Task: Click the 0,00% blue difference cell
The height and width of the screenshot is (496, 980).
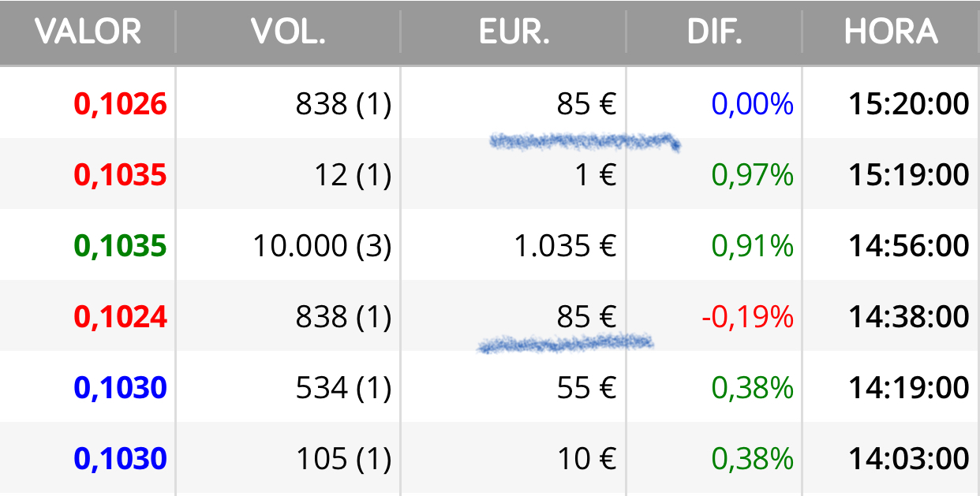Action: point(753,104)
